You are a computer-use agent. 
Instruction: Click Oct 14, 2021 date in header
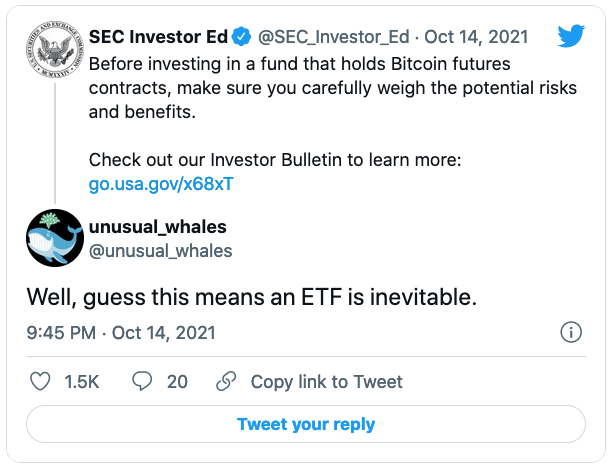(477, 38)
